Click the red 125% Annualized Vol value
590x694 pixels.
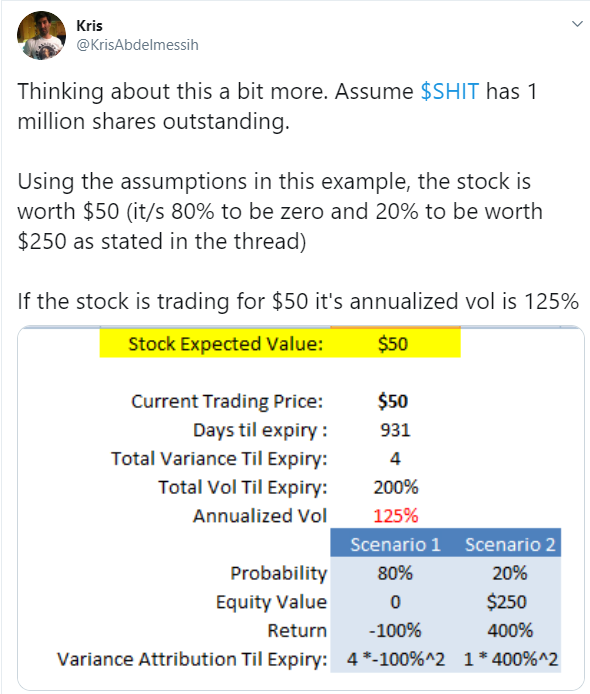395,516
